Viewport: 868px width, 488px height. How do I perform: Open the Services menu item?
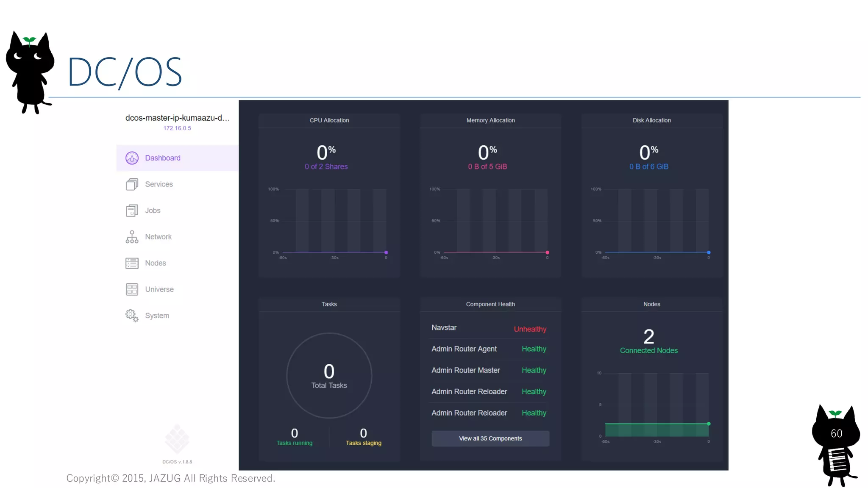pos(159,184)
